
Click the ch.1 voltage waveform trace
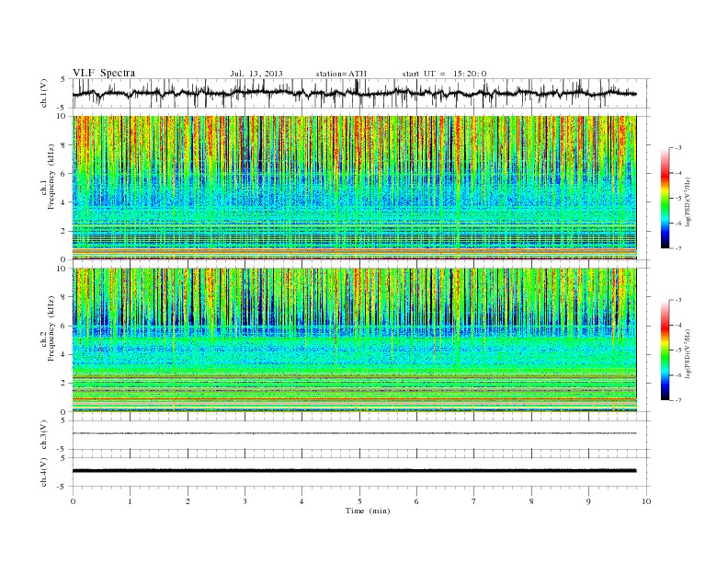pos(354,93)
